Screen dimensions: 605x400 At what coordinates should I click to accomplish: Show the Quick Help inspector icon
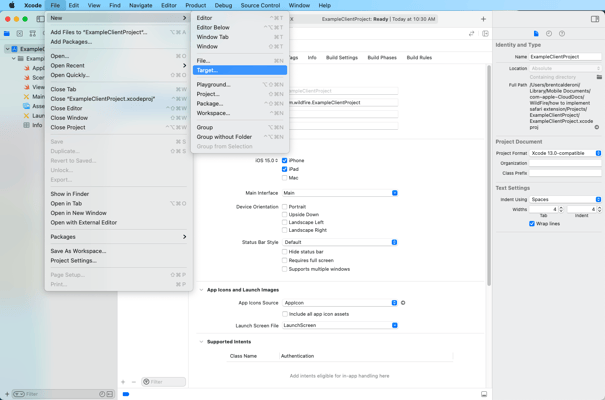(x=562, y=34)
